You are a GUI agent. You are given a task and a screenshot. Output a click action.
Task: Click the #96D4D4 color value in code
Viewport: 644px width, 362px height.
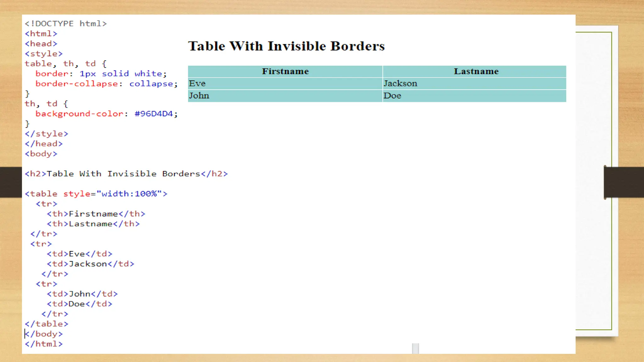[154, 114]
